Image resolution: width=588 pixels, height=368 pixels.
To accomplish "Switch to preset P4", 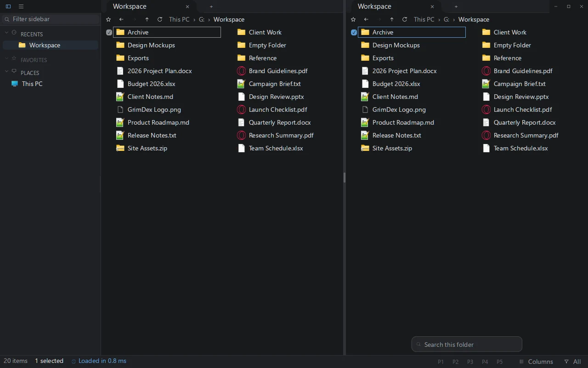I will [x=485, y=362].
